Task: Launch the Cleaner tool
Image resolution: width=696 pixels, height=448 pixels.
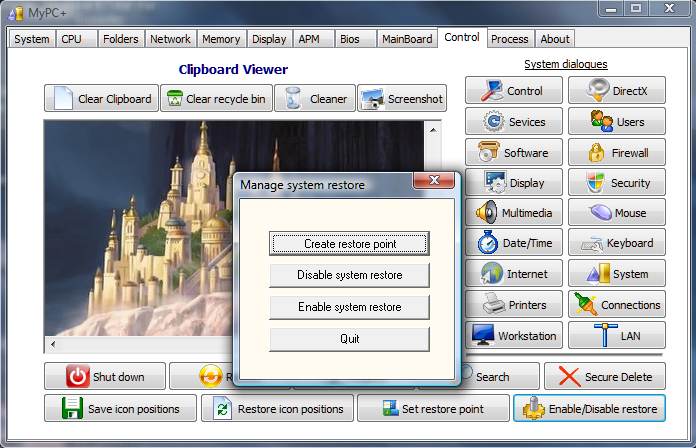Action: tap(315, 98)
